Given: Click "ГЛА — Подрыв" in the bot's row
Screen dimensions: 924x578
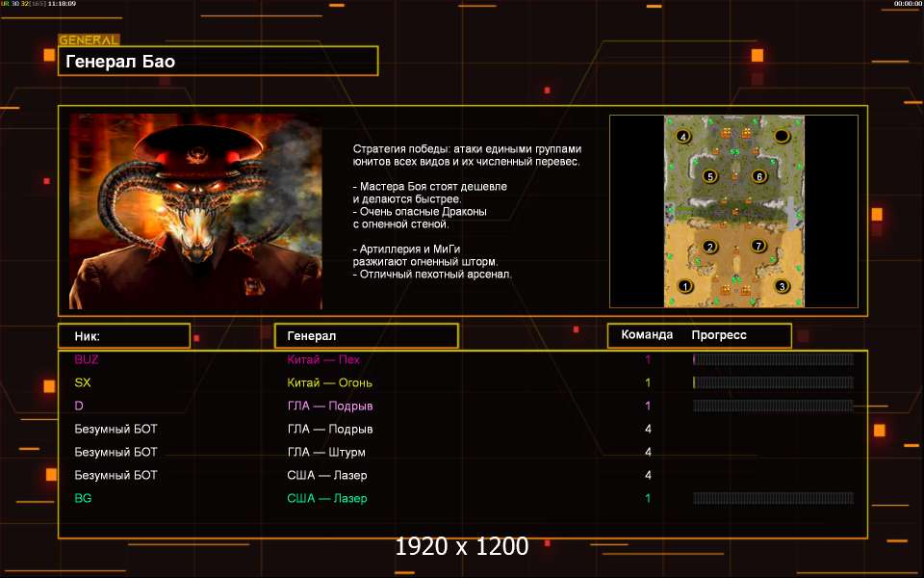Looking at the screenshot, I should coord(330,429).
